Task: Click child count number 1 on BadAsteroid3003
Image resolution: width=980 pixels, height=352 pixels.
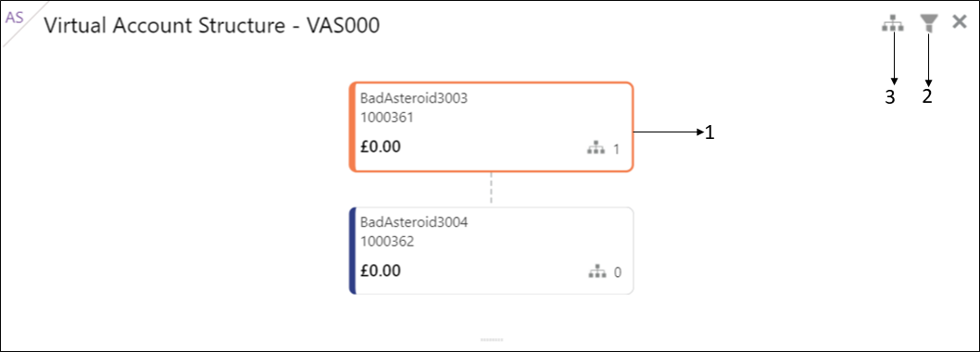Action: [616, 149]
